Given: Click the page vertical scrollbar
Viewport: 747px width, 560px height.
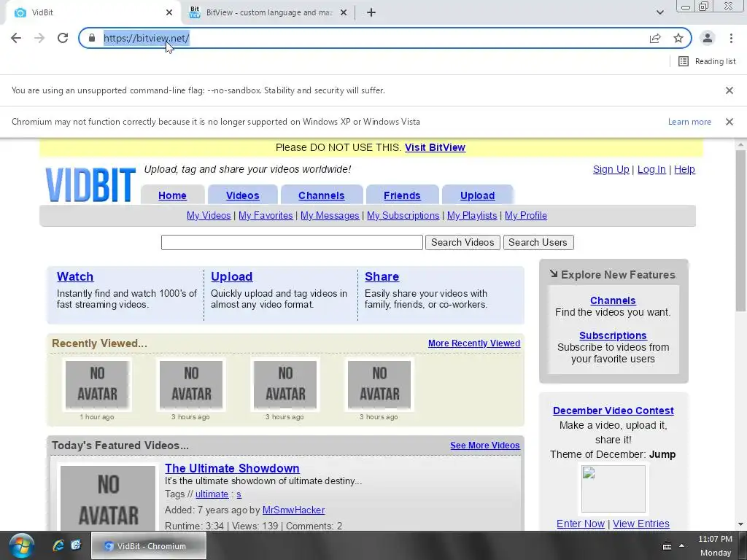Looking at the screenshot, I should [x=740, y=231].
